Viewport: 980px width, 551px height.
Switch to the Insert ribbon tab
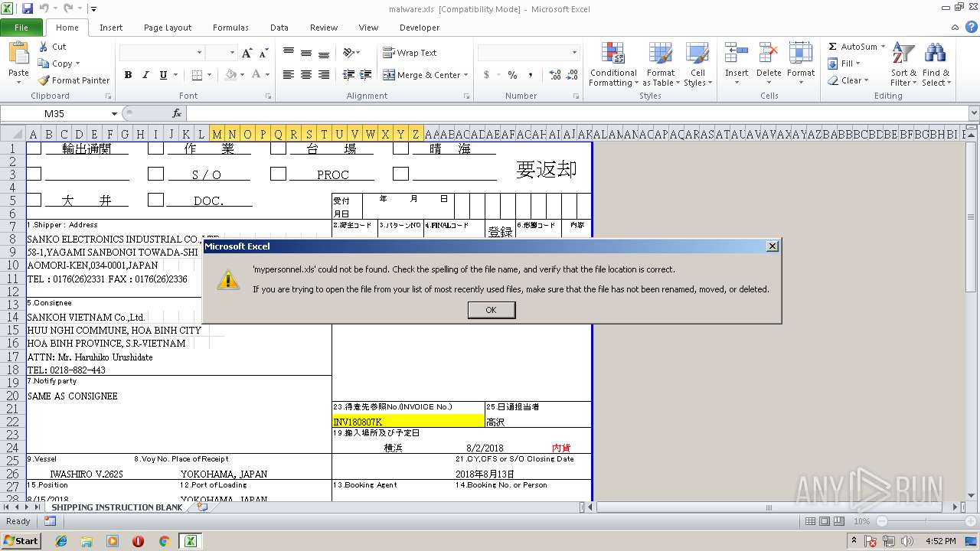point(111,28)
